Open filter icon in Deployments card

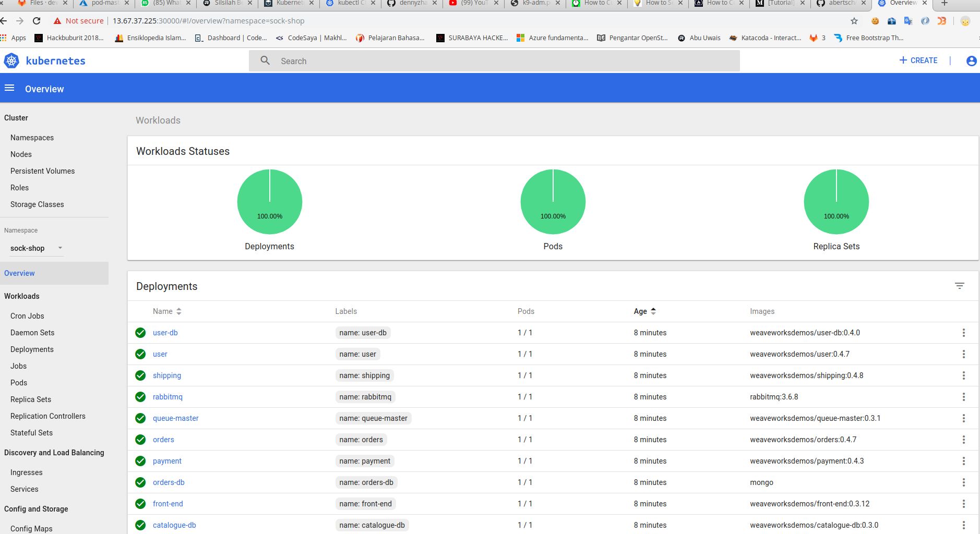(x=959, y=286)
